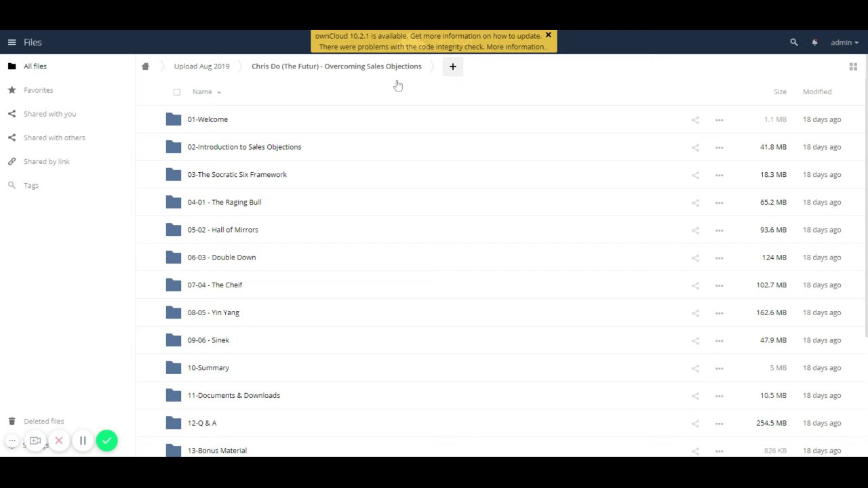Open All files in sidebar

pyautogui.click(x=35, y=66)
